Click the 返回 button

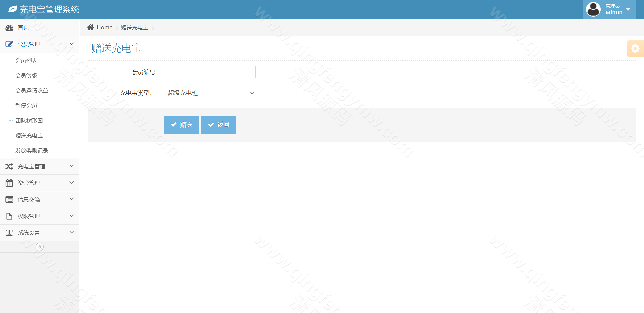(218, 125)
